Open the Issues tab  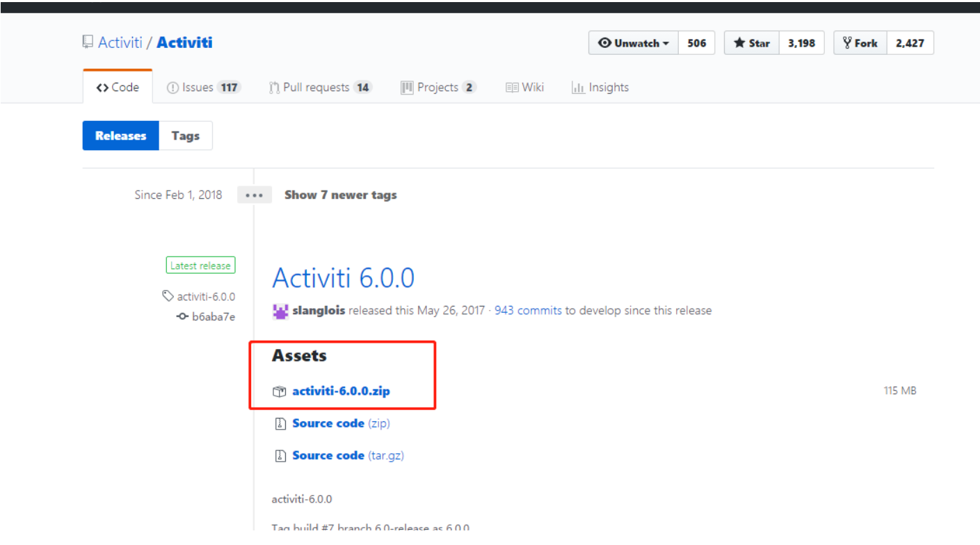click(204, 88)
